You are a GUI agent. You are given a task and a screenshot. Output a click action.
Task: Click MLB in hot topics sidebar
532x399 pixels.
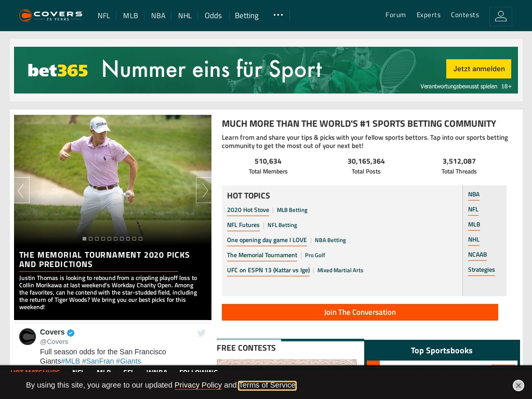point(474,224)
